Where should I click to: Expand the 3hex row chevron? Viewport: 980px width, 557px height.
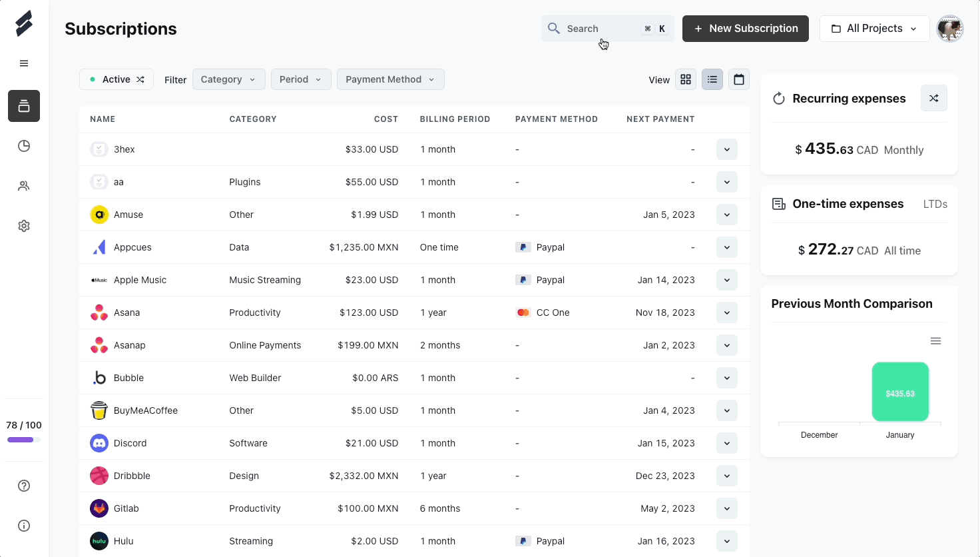point(727,149)
